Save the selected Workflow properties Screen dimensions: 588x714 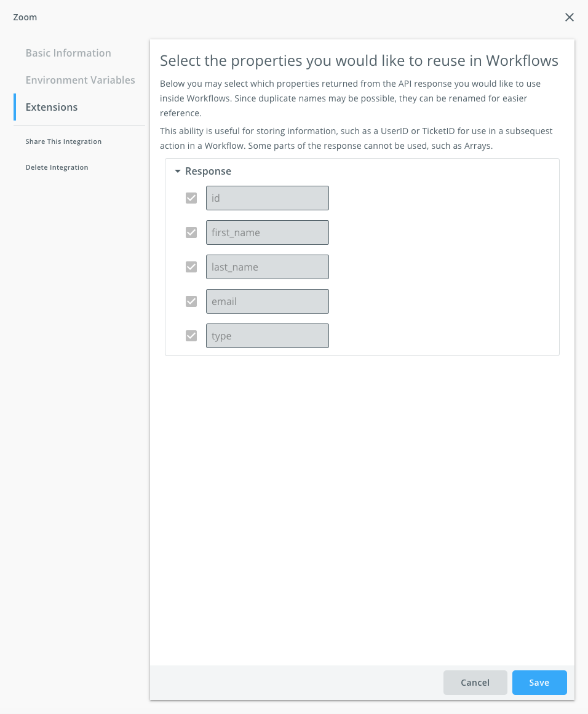point(539,682)
